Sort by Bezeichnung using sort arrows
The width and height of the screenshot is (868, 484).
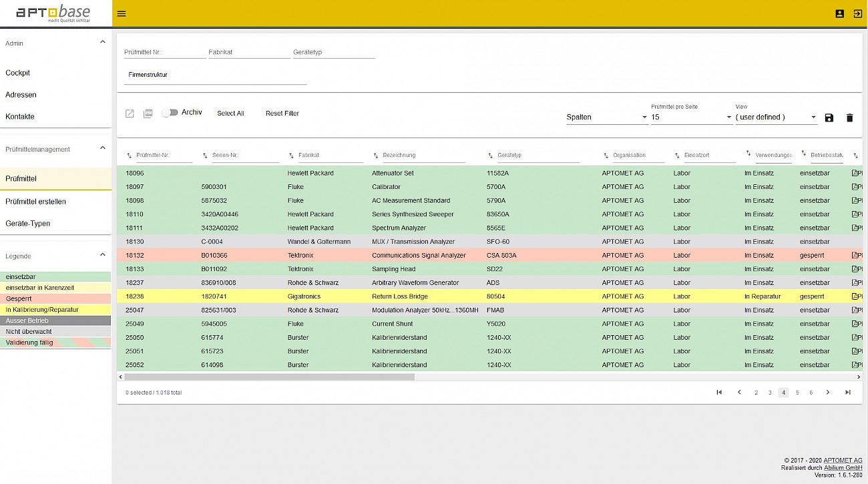(375, 156)
